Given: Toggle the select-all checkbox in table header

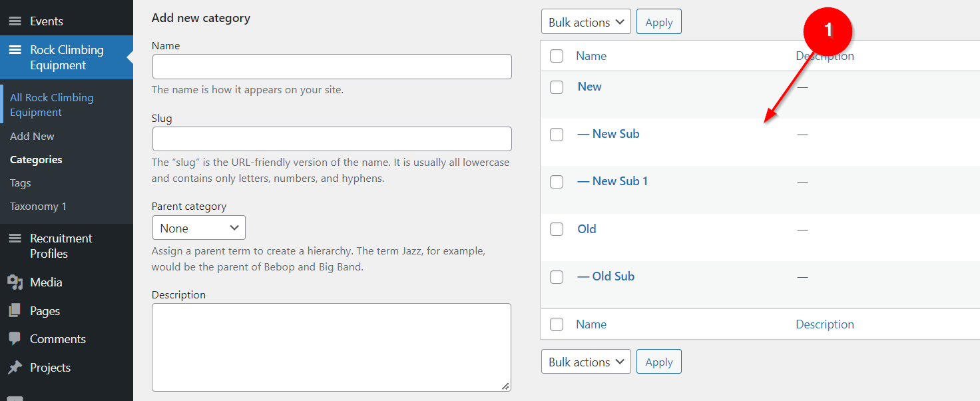Looking at the screenshot, I should pos(557,57).
